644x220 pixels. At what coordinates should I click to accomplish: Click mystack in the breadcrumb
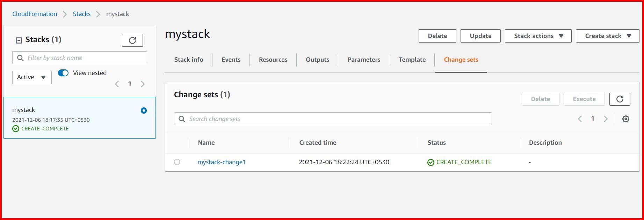point(117,14)
